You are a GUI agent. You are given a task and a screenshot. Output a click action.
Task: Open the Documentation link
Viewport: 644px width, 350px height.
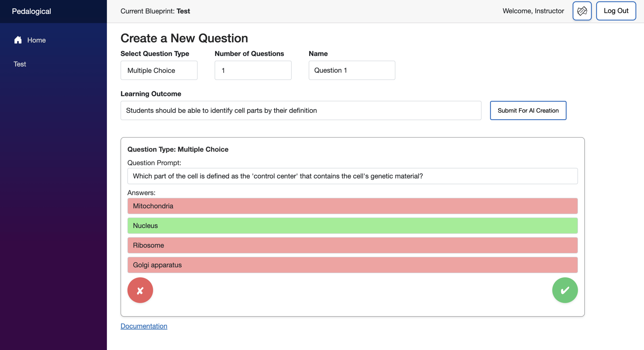(144, 326)
